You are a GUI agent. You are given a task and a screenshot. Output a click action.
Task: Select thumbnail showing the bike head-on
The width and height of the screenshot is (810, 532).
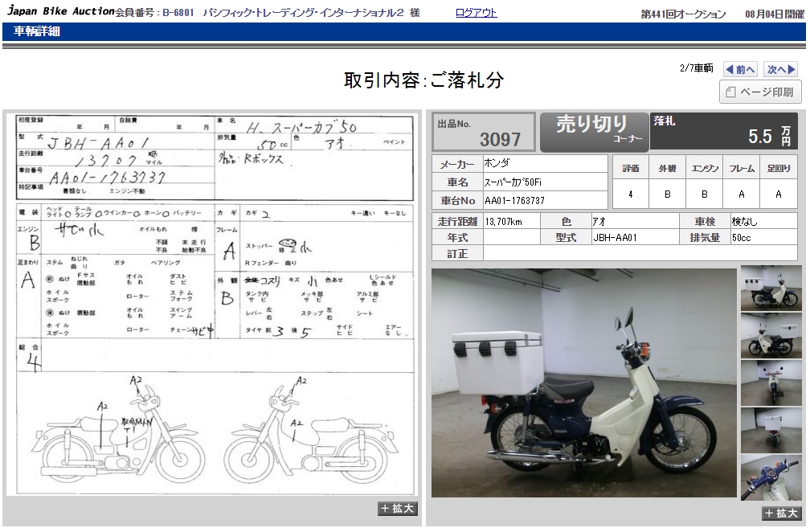[x=771, y=383]
